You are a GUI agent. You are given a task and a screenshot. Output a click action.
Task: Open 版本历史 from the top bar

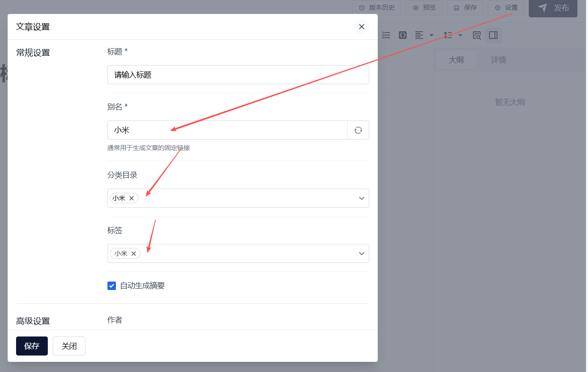376,8
